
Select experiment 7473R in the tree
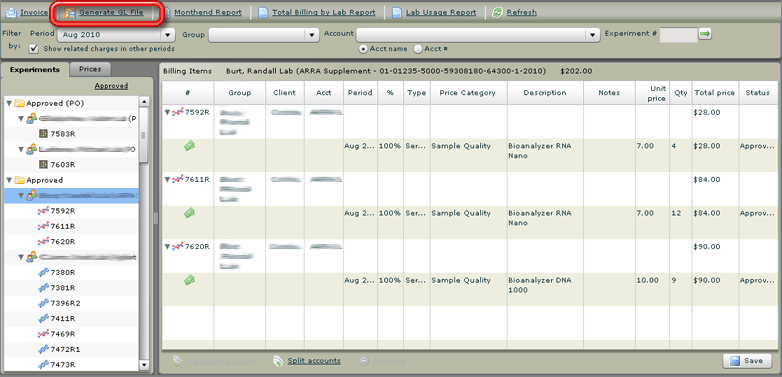point(63,365)
